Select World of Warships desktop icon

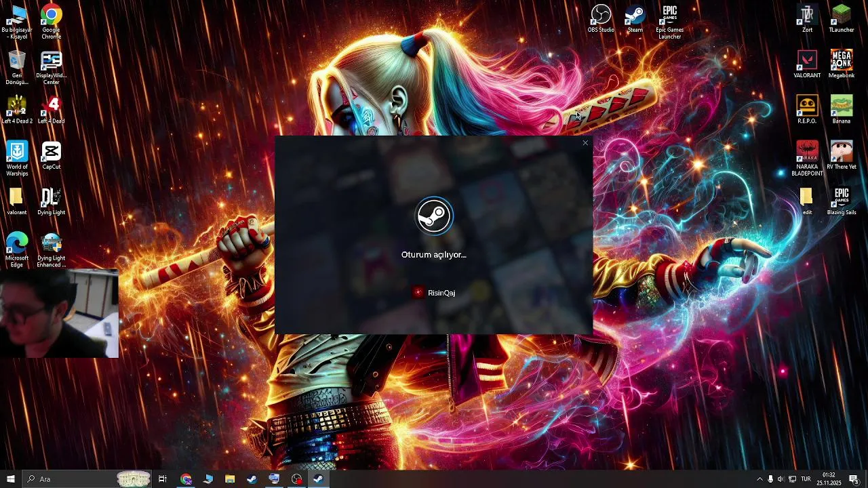pyautogui.click(x=17, y=159)
